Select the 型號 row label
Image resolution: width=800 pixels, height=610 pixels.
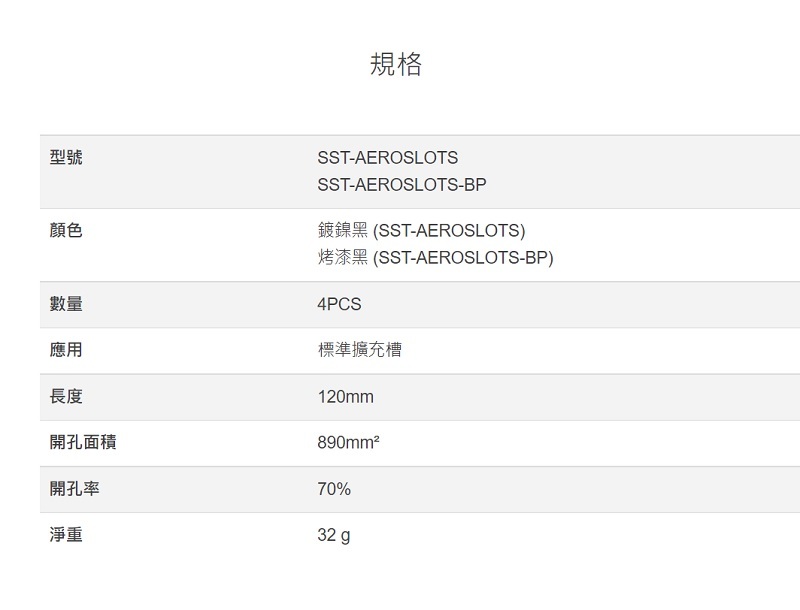66,157
